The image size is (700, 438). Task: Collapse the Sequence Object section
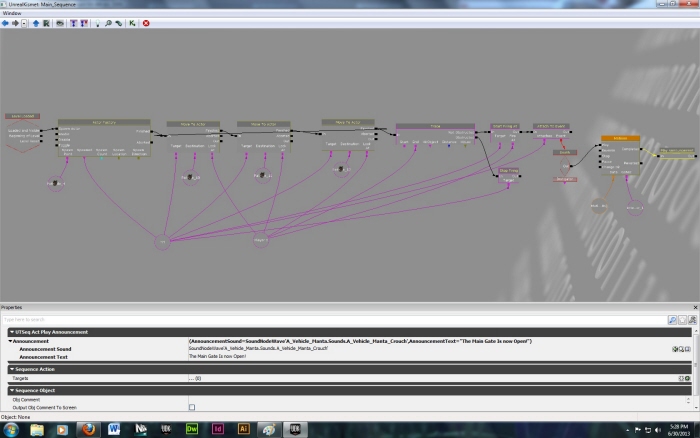[x=10, y=390]
